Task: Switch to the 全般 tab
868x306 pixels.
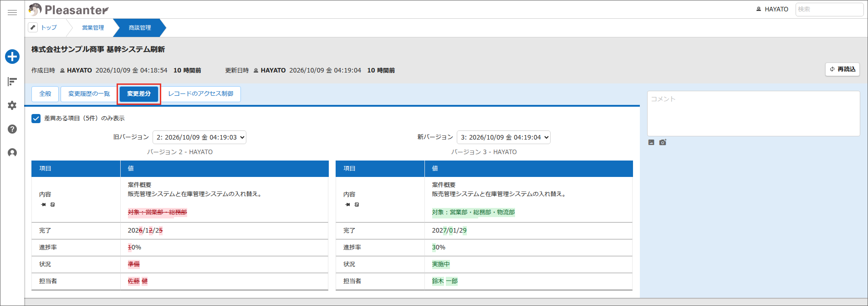Action: click(45, 94)
